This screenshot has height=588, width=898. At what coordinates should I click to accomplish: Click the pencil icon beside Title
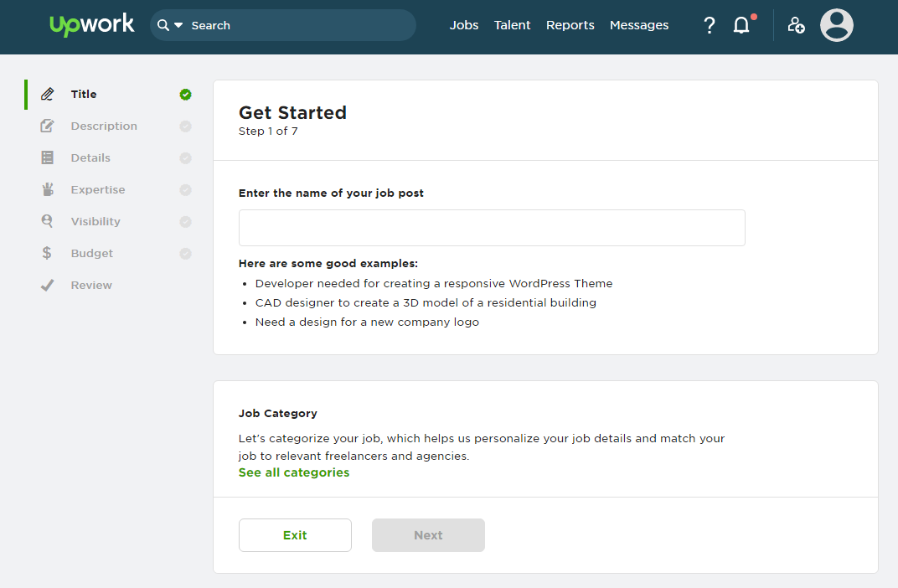tap(48, 95)
